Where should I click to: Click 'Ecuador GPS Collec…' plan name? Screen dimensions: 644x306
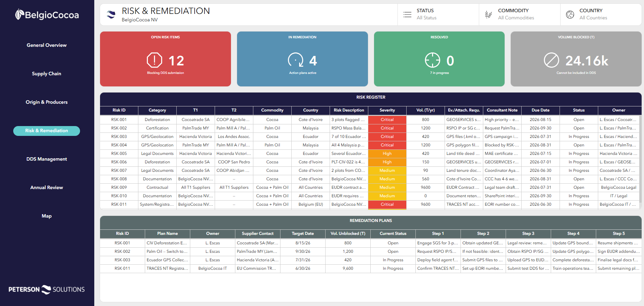click(168, 260)
